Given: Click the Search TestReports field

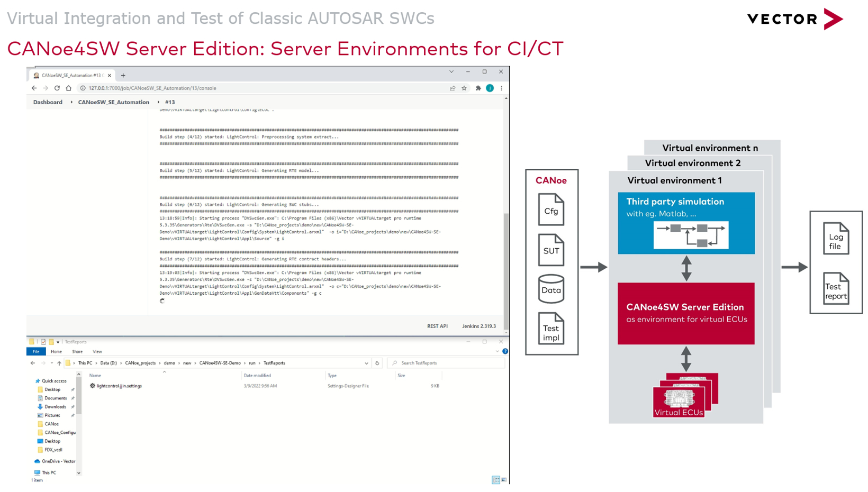Looking at the screenshot, I should 446,363.
